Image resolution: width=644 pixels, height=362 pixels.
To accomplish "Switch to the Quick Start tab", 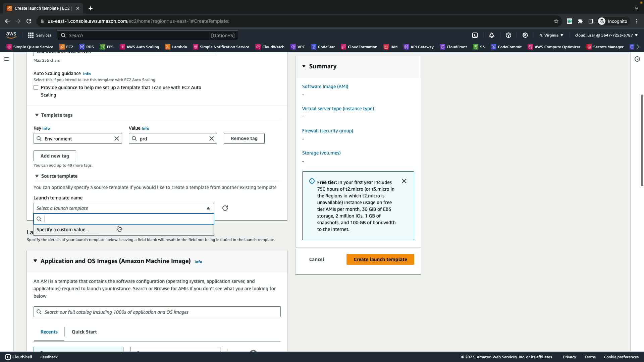I will tap(84, 332).
